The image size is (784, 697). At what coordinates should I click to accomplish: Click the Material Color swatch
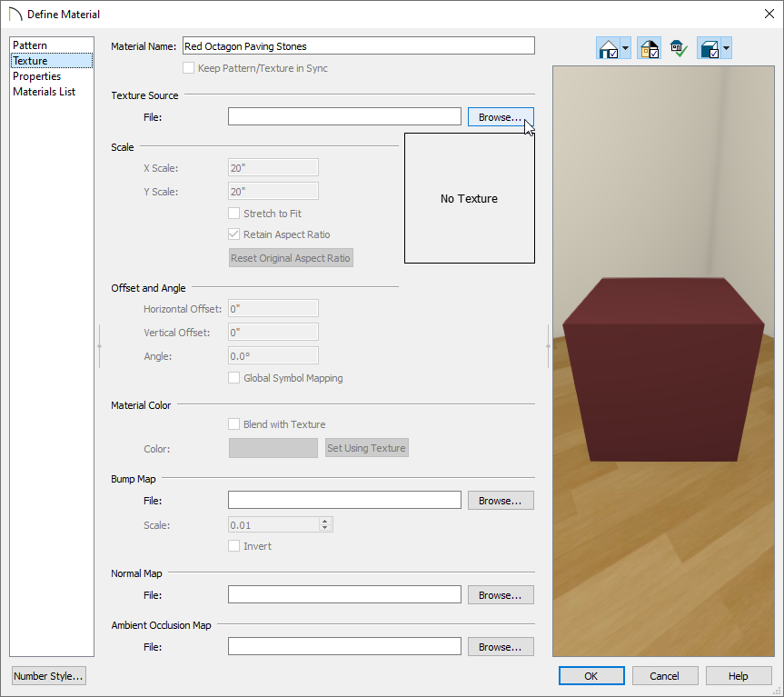pyautogui.click(x=273, y=448)
